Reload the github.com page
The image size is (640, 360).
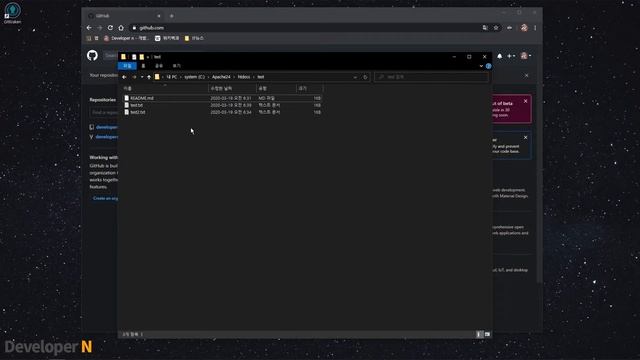(110, 28)
